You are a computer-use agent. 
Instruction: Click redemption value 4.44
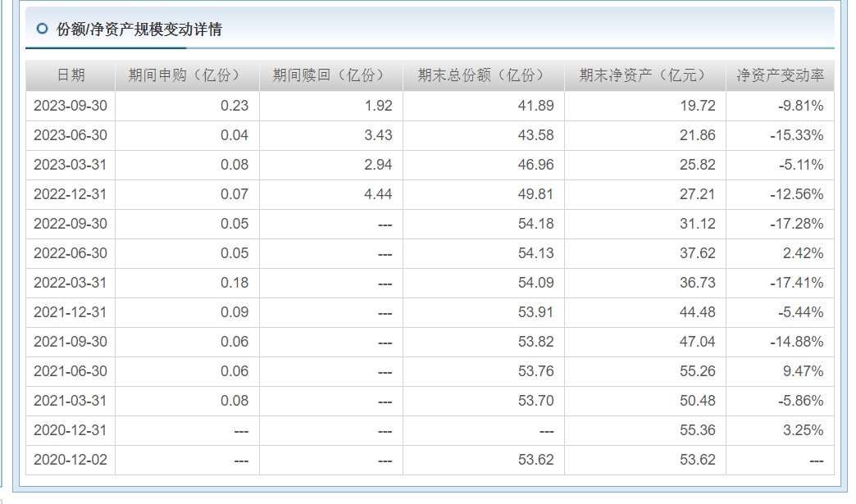pyautogui.click(x=378, y=194)
